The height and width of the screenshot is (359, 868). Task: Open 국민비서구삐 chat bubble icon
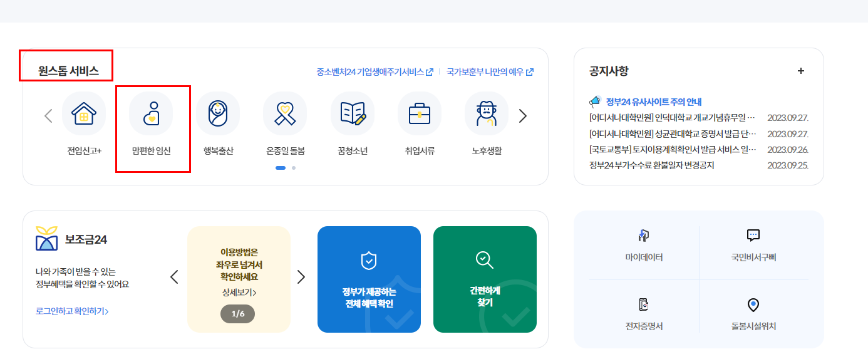pos(753,236)
